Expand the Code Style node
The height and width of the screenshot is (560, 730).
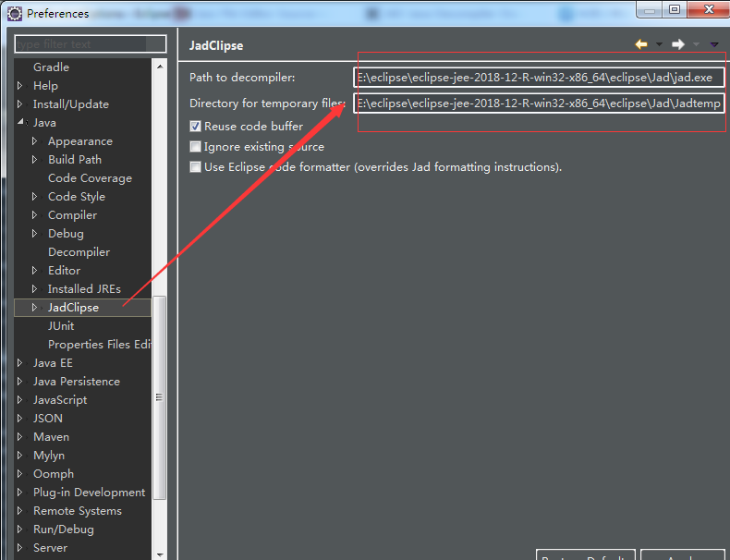(x=34, y=197)
